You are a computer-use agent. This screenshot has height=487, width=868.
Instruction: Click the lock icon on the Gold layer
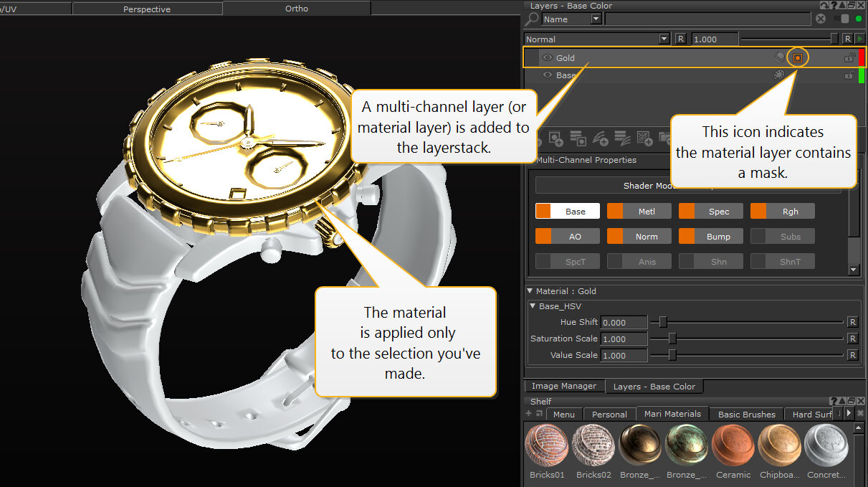pyautogui.click(x=849, y=57)
